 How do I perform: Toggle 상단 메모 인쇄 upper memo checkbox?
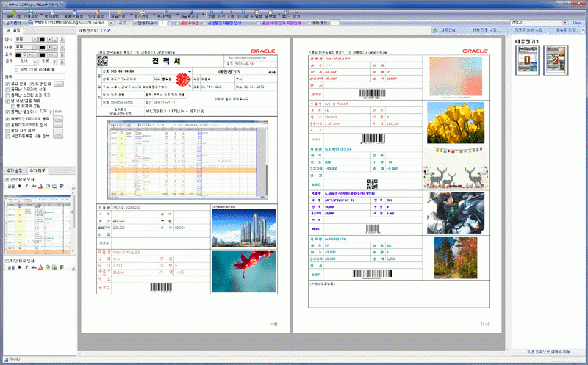pyautogui.click(x=7, y=180)
